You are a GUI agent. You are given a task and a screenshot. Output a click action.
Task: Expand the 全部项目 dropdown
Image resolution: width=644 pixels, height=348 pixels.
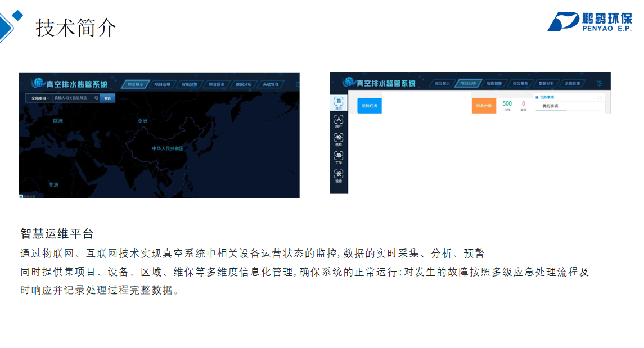pos(40,98)
